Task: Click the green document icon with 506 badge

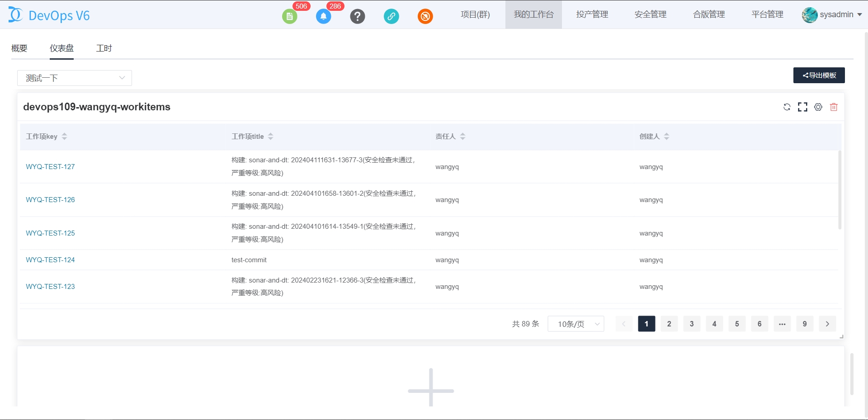Action: (289, 17)
